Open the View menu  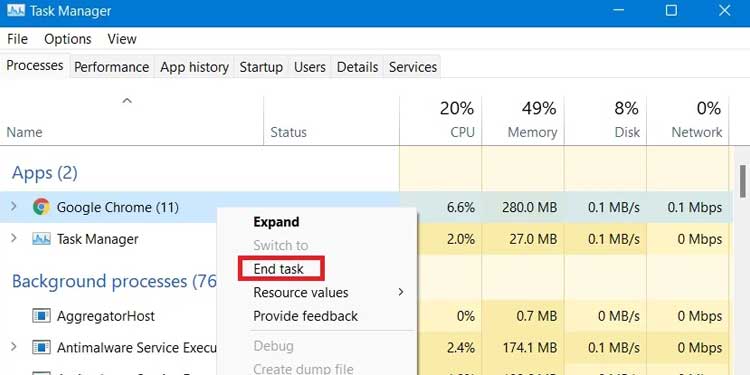pos(122,39)
